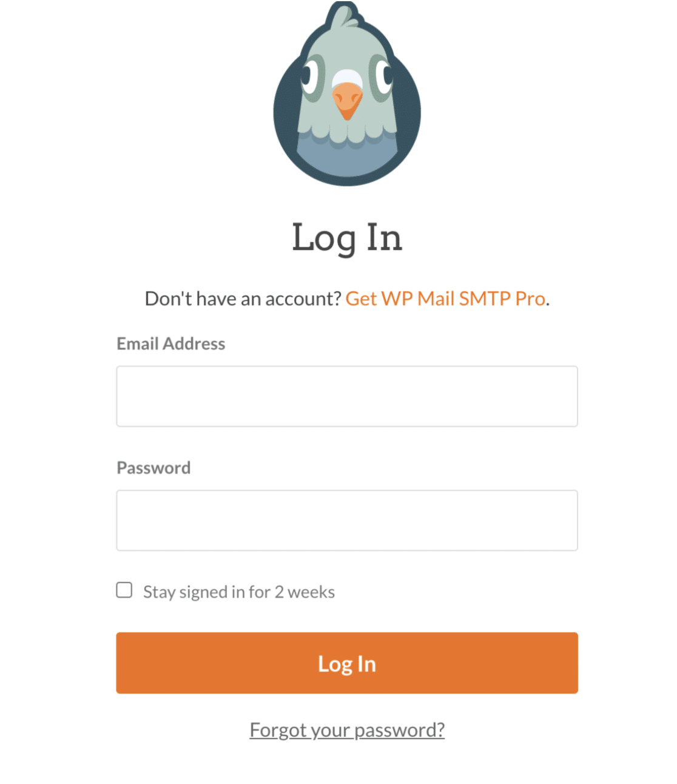Enable Stay signed in checkbox
Image resolution: width=677 pixels, height=784 pixels.
(x=124, y=590)
